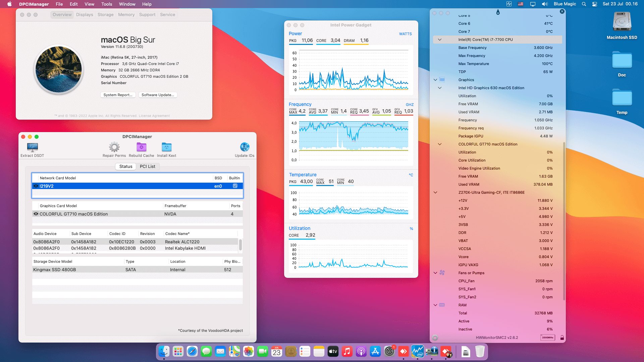
Task: Open the Tools menu in the menu bar
Action: [107, 4]
